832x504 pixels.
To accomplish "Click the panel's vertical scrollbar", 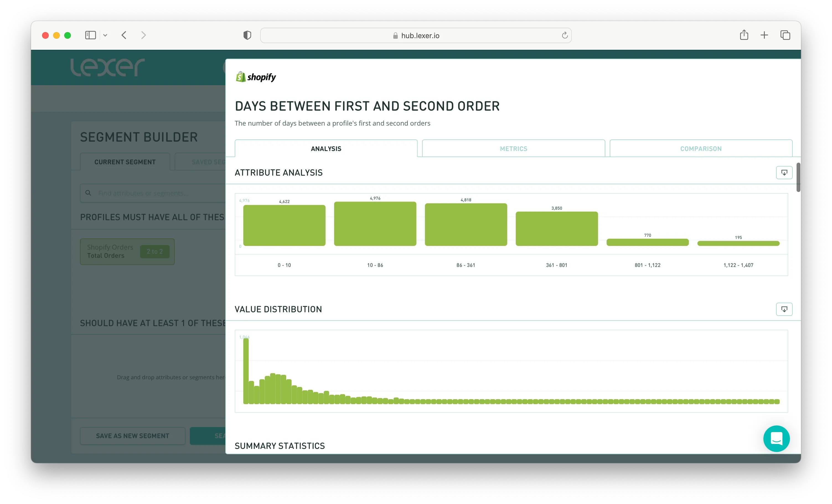I will pos(798,177).
